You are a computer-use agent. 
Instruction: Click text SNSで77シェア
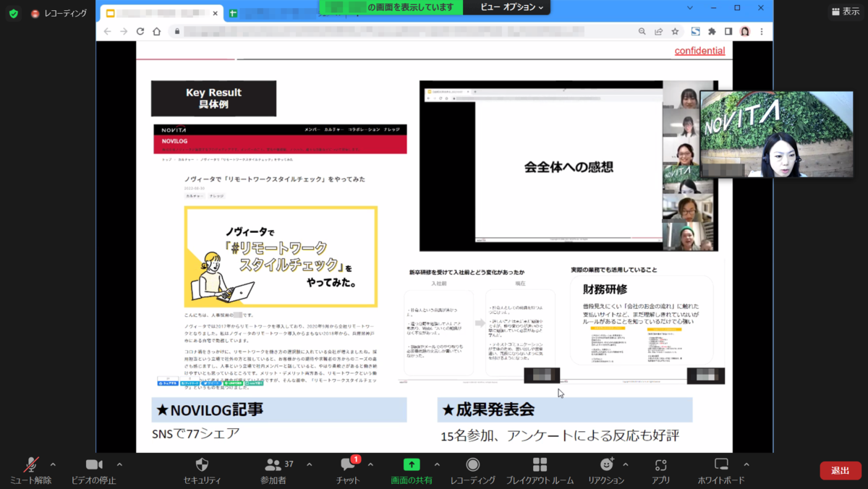195,434
